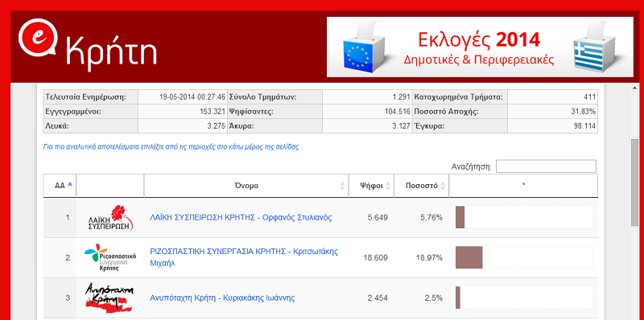Open Ανυπότακτη Κρήτη - Κυριακάκης Ιωάννης link
Screen dimensions: 644x320
(222, 297)
